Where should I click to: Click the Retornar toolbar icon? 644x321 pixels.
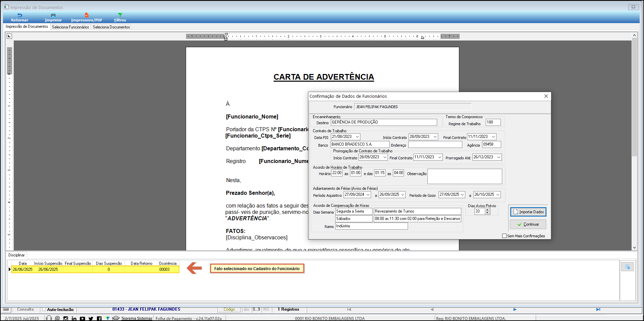pos(20,15)
